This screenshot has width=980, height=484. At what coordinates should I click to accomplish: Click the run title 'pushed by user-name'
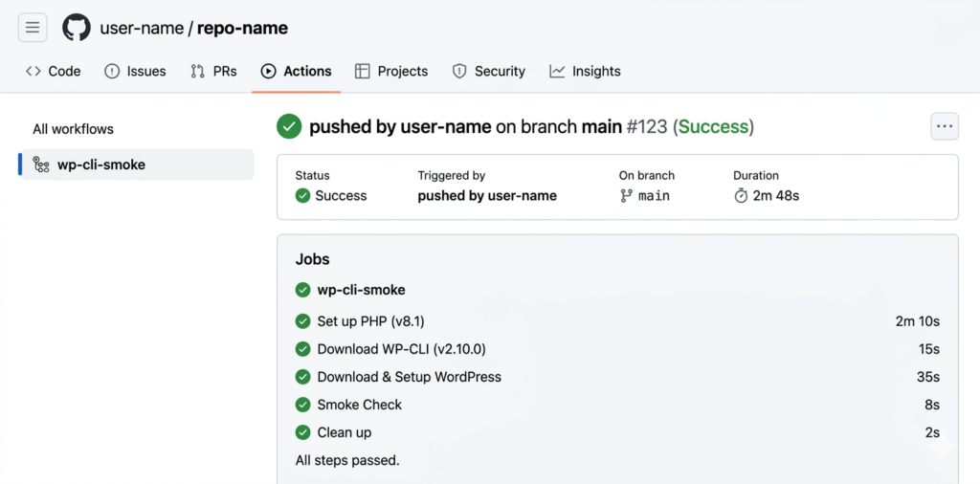tap(400, 127)
